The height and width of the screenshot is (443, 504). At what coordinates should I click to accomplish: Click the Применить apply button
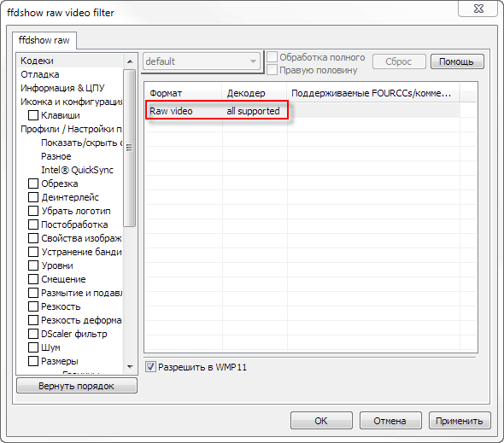pyautogui.click(x=460, y=421)
